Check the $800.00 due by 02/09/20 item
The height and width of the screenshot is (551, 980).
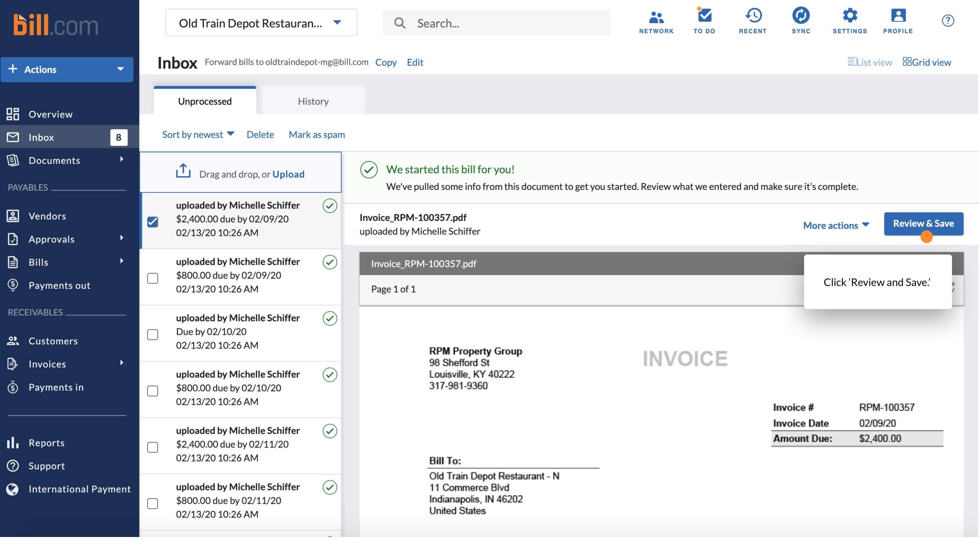click(152, 278)
